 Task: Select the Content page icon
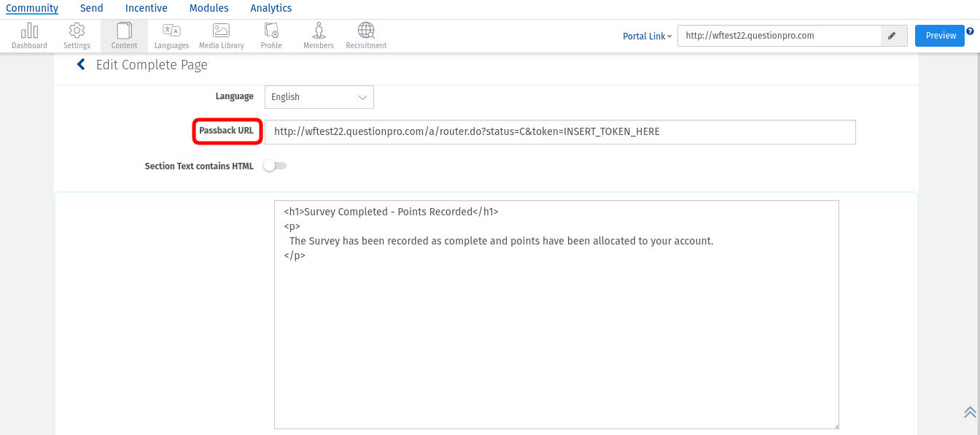[124, 31]
